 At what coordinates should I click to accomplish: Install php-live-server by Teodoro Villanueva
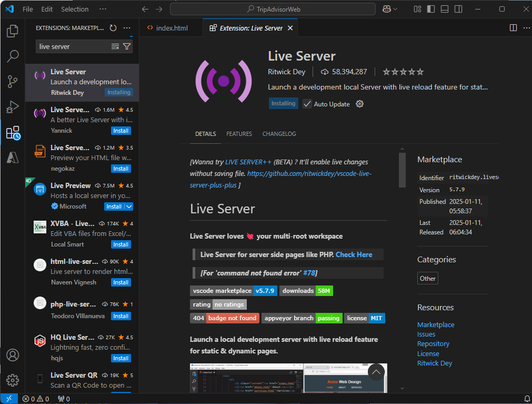coord(121,316)
